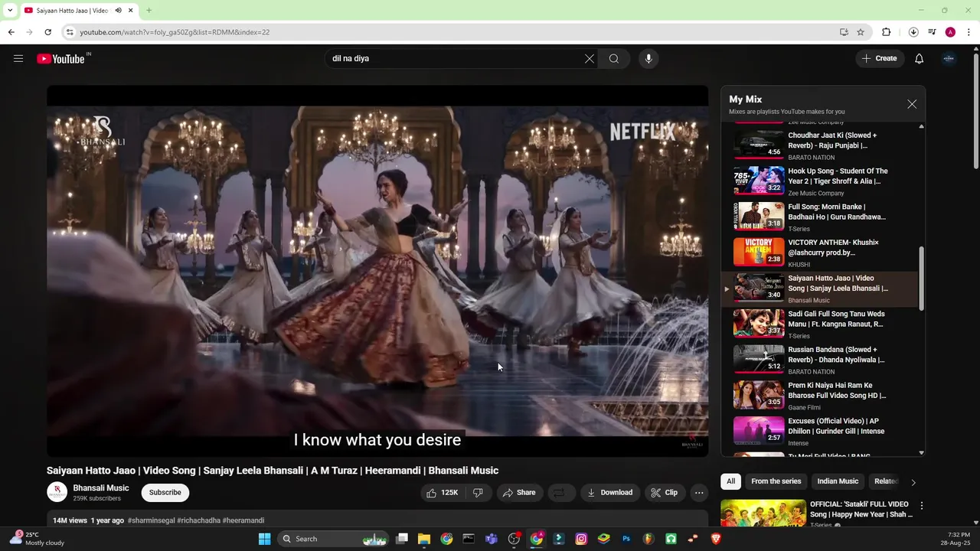The image size is (980, 551).
Task: Open browser downloads icon
Action: pos(913,32)
